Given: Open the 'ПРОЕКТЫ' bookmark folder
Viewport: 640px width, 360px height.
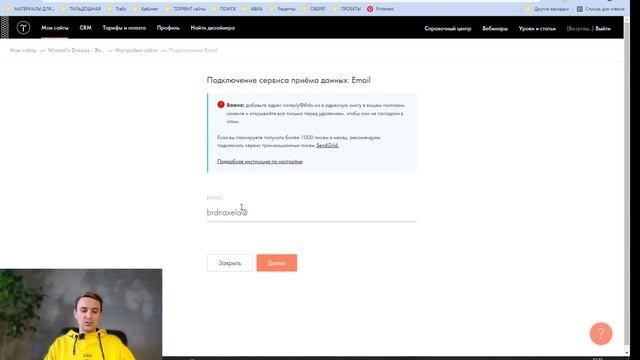Looking at the screenshot, I should pyautogui.click(x=347, y=9).
